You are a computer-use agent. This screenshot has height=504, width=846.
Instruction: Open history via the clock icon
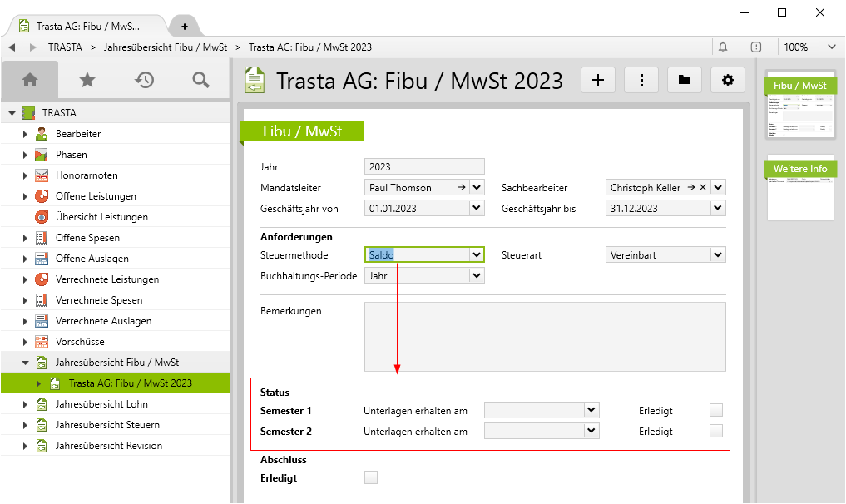point(144,80)
